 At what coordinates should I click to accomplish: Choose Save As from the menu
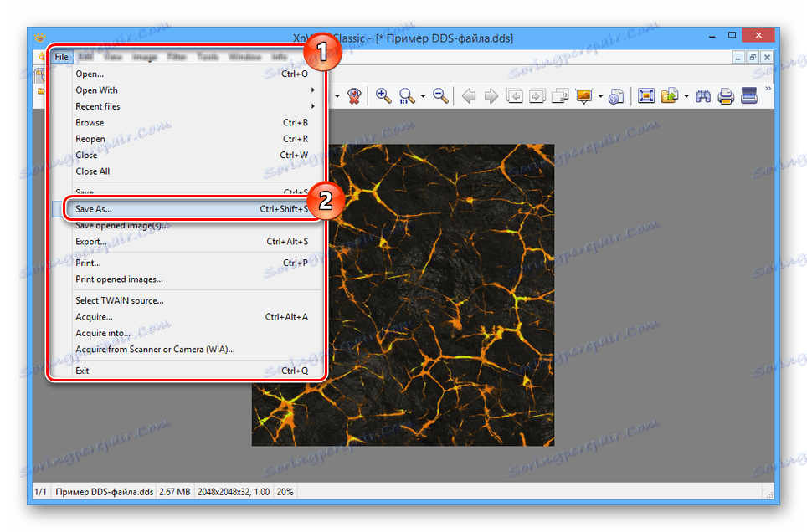(x=95, y=207)
